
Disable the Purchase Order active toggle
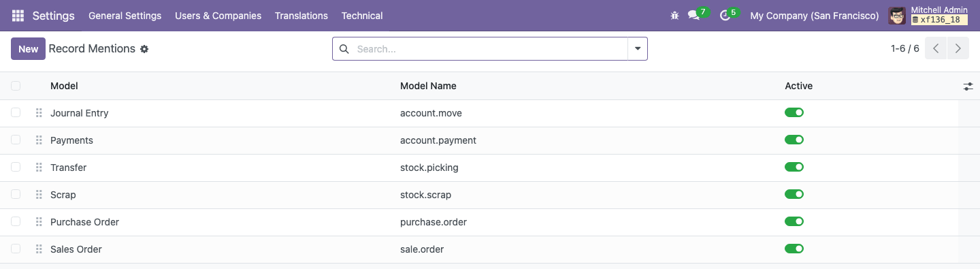point(794,221)
